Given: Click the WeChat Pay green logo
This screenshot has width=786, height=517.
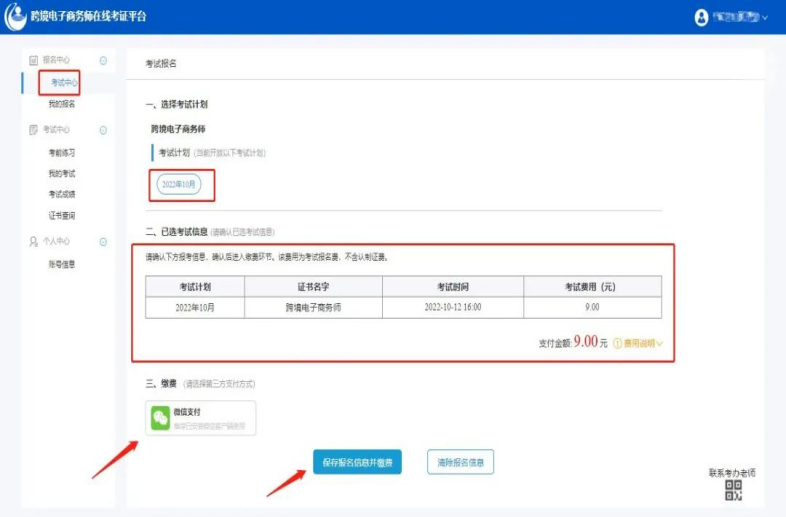Looking at the screenshot, I should click(x=161, y=418).
